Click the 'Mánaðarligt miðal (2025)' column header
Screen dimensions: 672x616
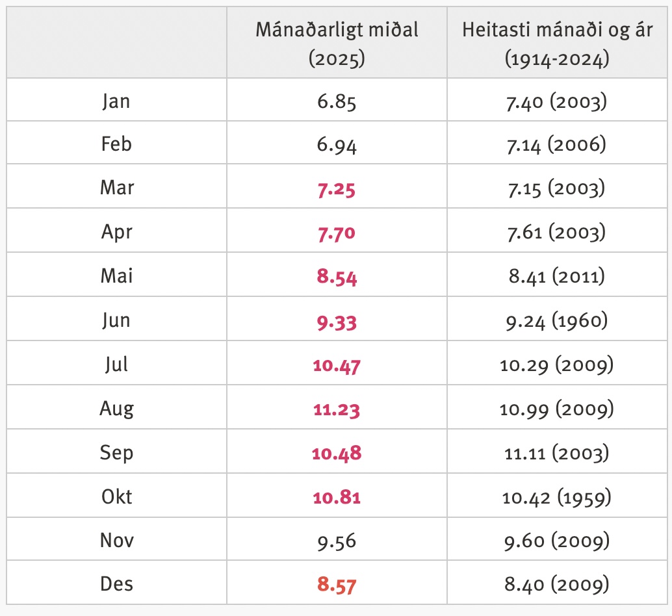[337, 44]
